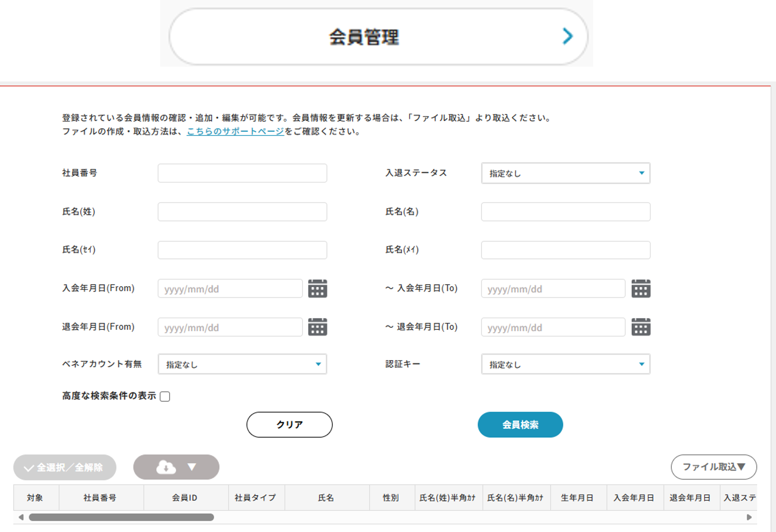
Task: Click the table horizontal scrollbar thumb
Action: pyautogui.click(x=121, y=517)
